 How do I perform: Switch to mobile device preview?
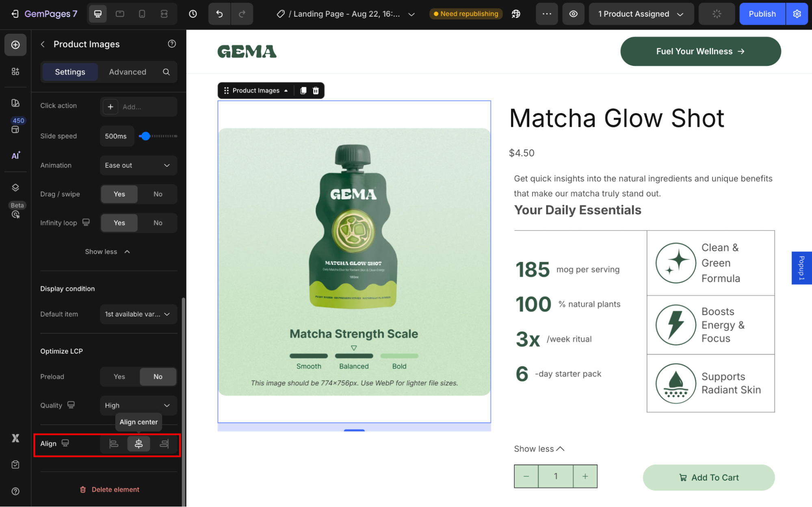coord(142,14)
